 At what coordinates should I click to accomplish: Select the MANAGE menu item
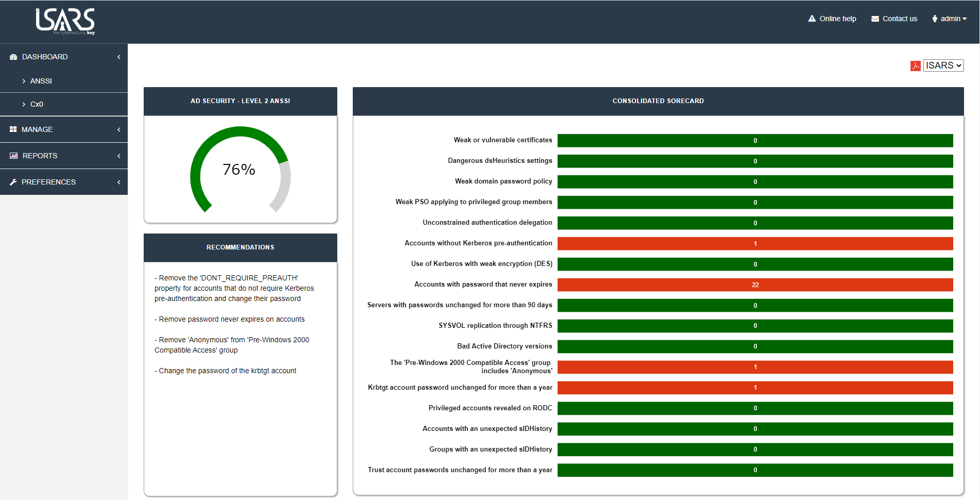click(64, 129)
